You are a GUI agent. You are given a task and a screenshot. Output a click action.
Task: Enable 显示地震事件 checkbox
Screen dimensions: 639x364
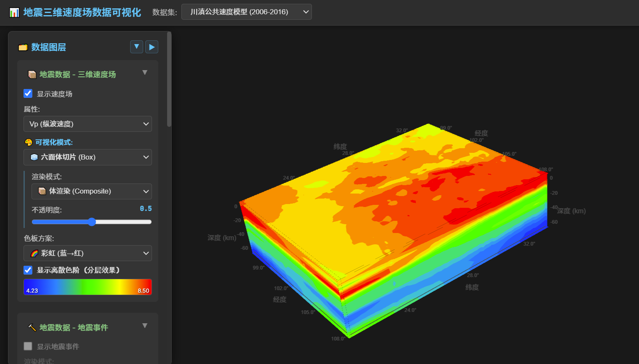pyautogui.click(x=28, y=346)
